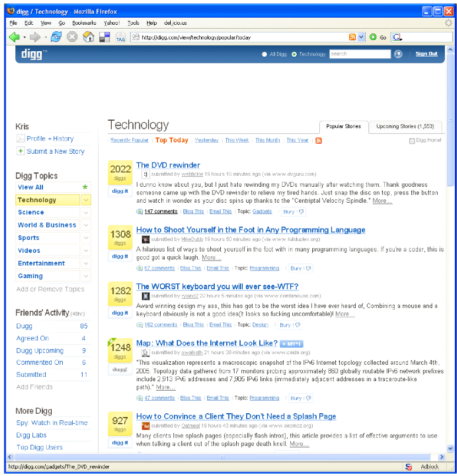The height and width of the screenshot is (476, 457).
Task: Open the 162 comments link
Action: click(161, 325)
